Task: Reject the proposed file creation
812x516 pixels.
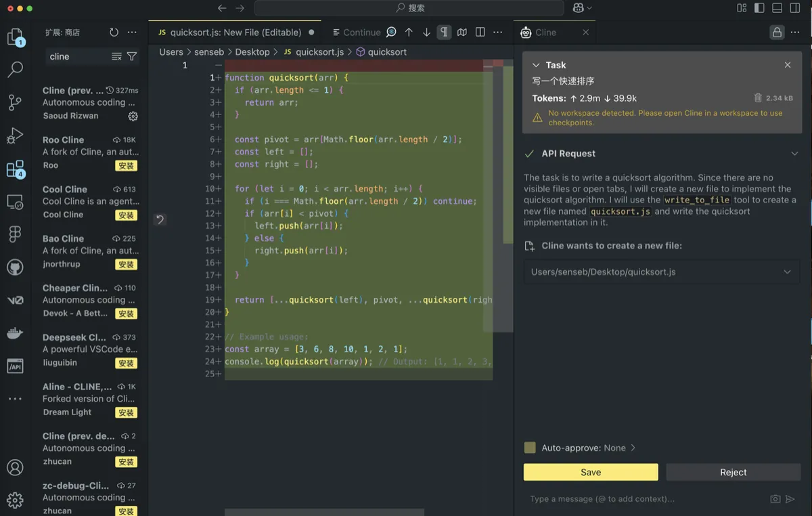Action: tap(734, 472)
